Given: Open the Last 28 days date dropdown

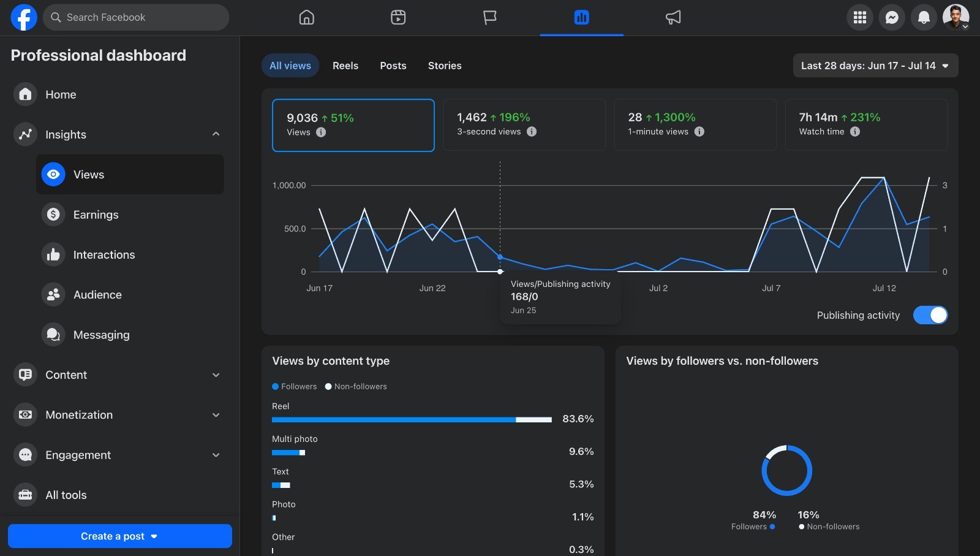Looking at the screenshot, I should tap(875, 66).
